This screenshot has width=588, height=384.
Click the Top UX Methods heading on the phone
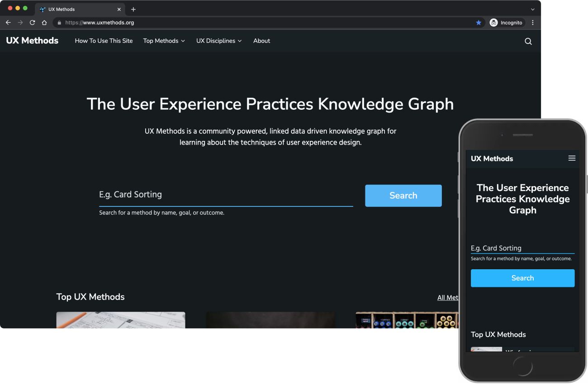(498, 334)
